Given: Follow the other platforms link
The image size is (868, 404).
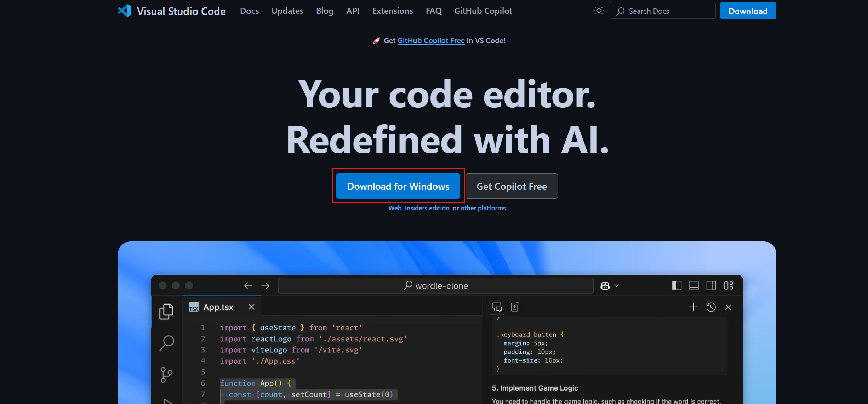Looking at the screenshot, I should point(483,208).
